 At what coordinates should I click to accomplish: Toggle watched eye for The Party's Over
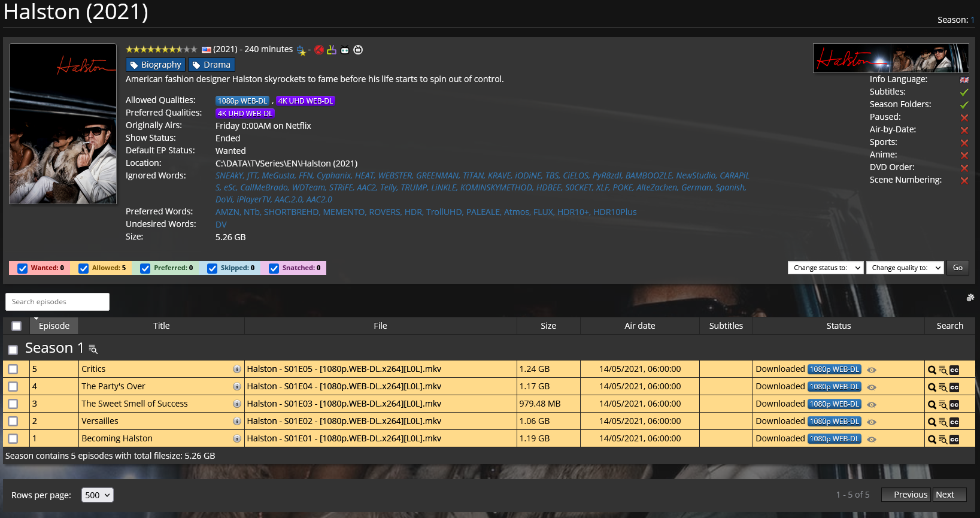pos(872,387)
